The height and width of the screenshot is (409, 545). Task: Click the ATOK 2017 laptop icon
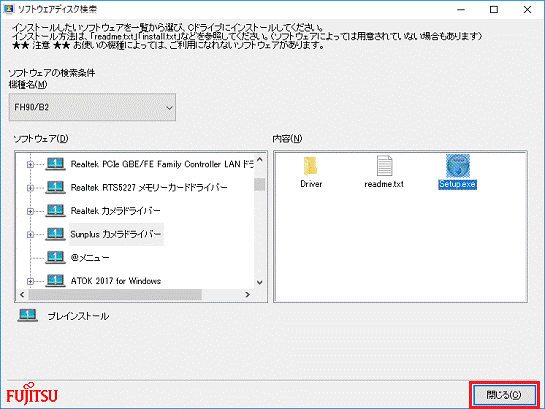(x=55, y=280)
